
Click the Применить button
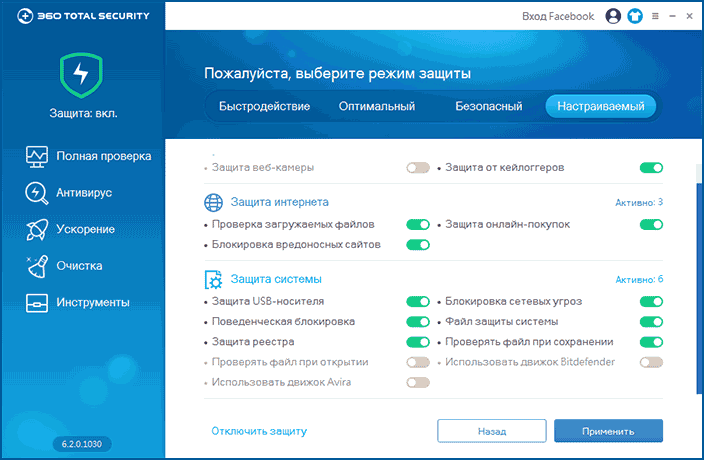(x=608, y=431)
